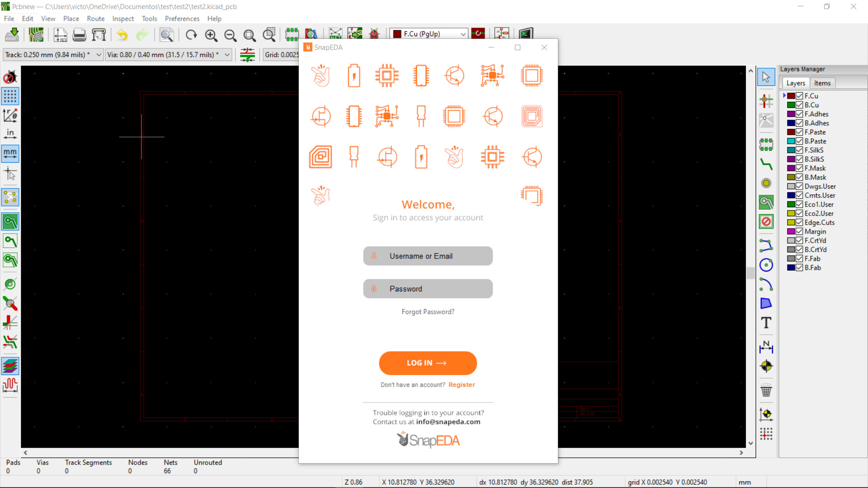Click the Margin layer color swatch
This screenshot has height=488, width=868.
coord(791,231)
